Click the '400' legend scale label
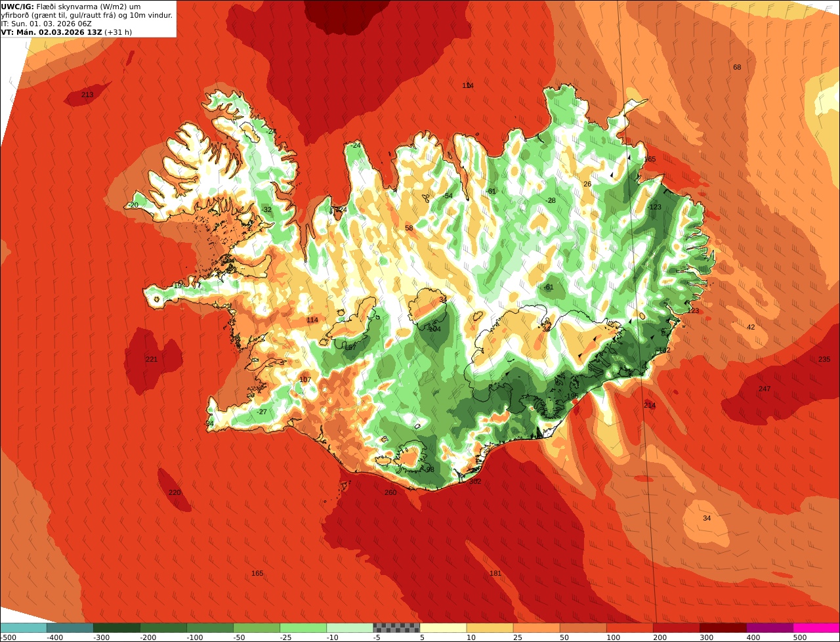Screen dimensions: 840x642 (x=752, y=637)
